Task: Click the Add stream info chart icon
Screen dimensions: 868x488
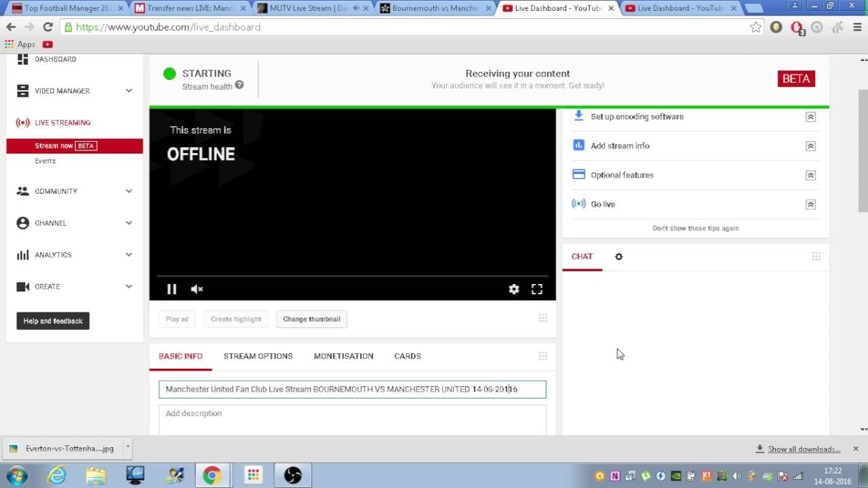Action: click(x=578, y=145)
